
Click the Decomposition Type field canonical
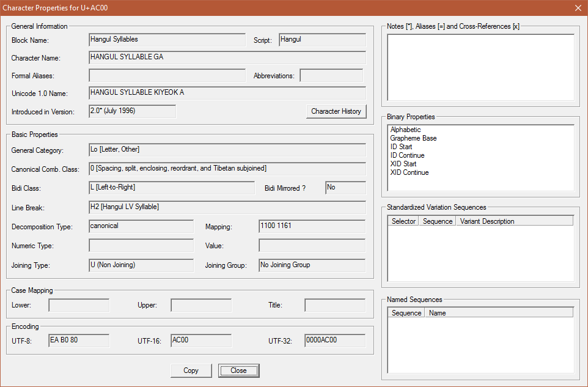pyautogui.click(x=141, y=226)
